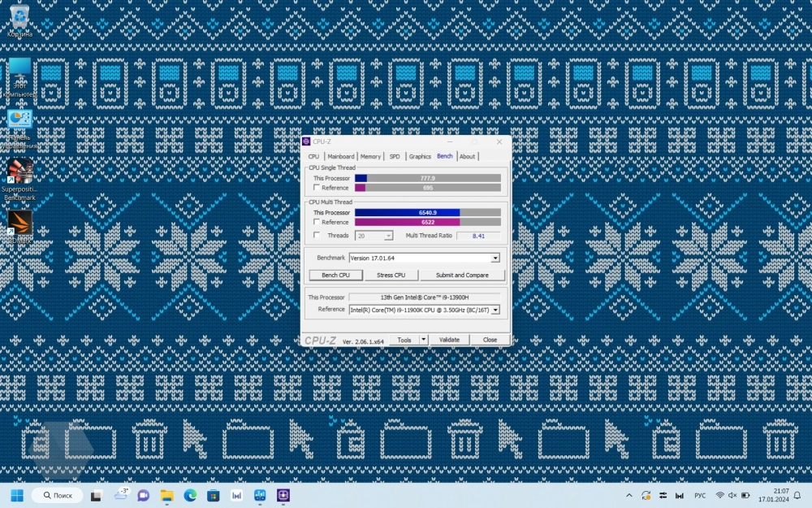The image size is (812, 508).
Task: Open the Superposition Benchmark desktop shortcut
Action: pos(19,172)
